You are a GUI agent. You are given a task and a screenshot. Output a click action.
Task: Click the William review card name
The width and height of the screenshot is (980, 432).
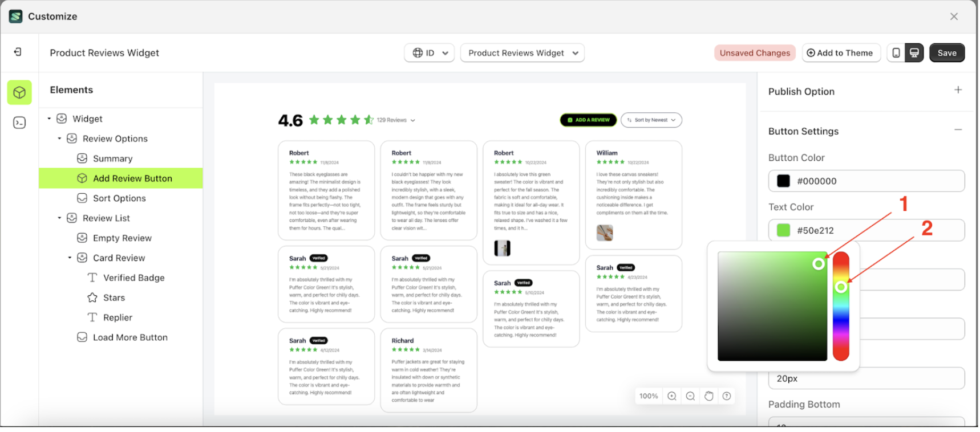point(607,153)
